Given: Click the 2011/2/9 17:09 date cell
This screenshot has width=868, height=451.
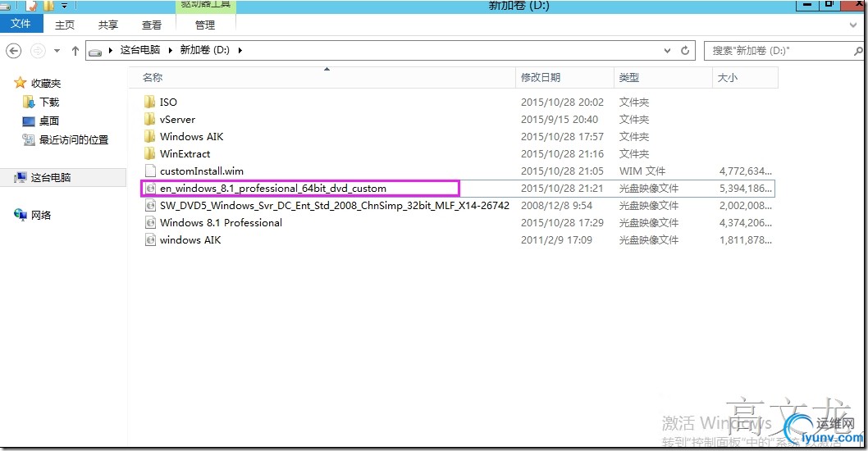Looking at the screenshot, I should pyautogui.click(x=556, y=239).
